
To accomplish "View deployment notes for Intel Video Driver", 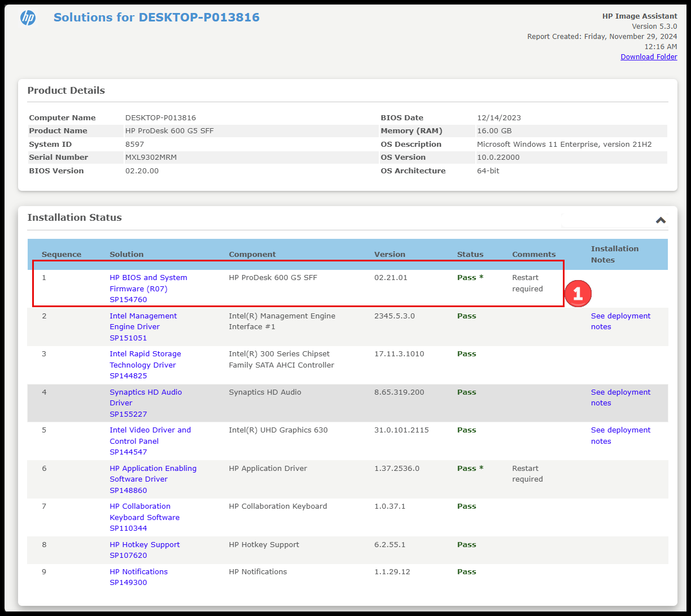I will tap(620, 435).
